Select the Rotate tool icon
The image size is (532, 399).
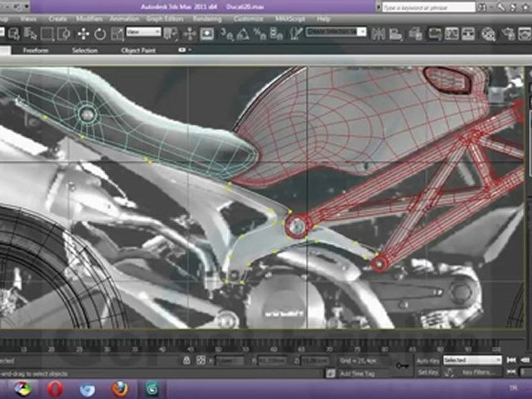100,34
